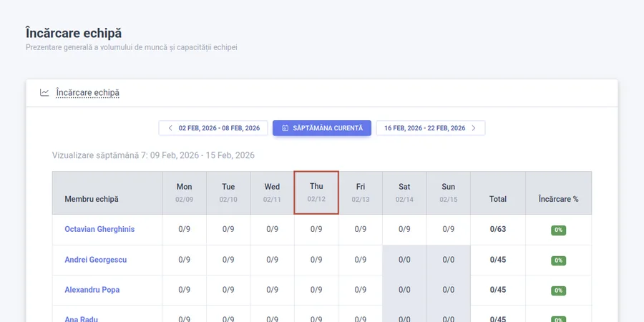Click Alexandru Popa 0% load badge
The height and width of the screenshot is (322, 644).
(x=559, y=291)
